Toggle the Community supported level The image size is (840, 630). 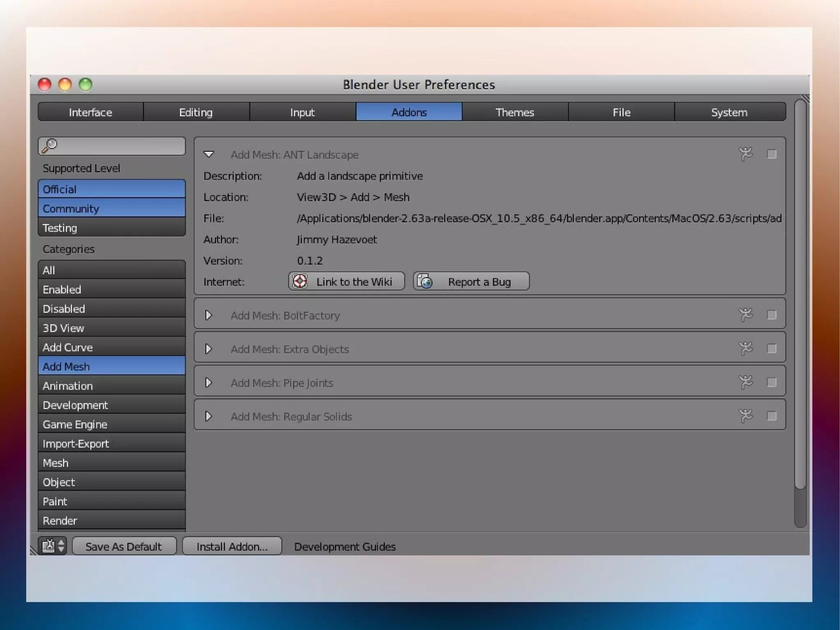coord(112,208)
